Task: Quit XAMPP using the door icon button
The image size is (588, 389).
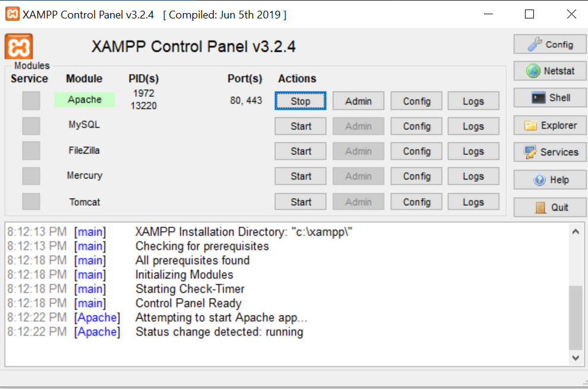Action: tap(550, 207)
